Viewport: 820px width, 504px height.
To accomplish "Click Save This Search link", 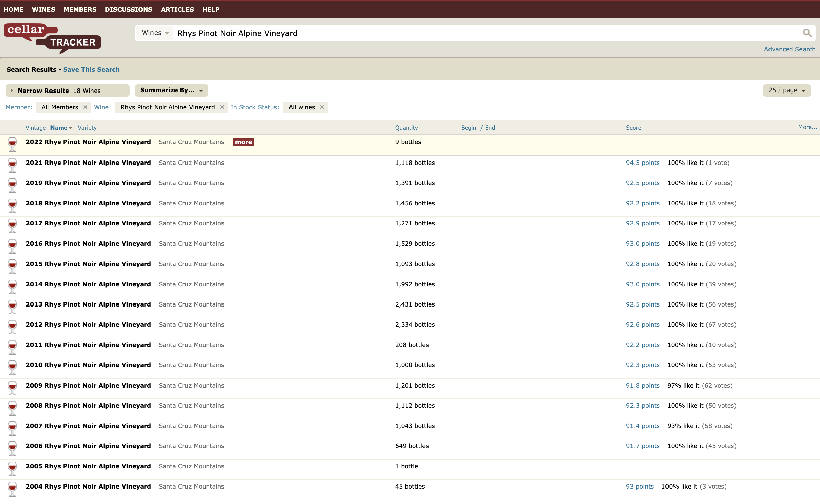I will point(92,70).
